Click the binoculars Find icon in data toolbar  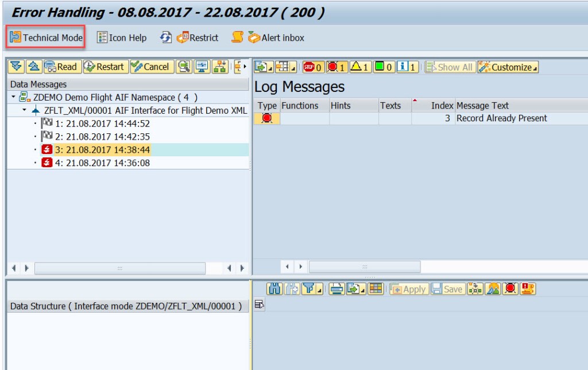[x=274, y=288]
